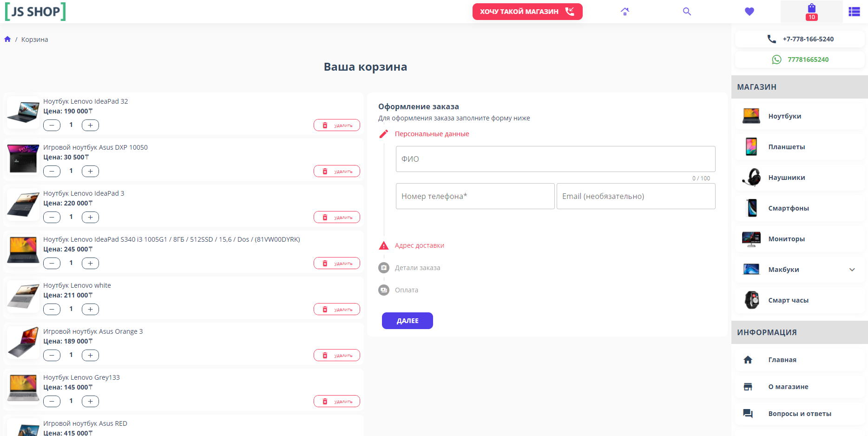The width and height of the screenshot is (868, 436).
Task: Open Lenovo white laptop thumbnail
Action: point(23,297)
